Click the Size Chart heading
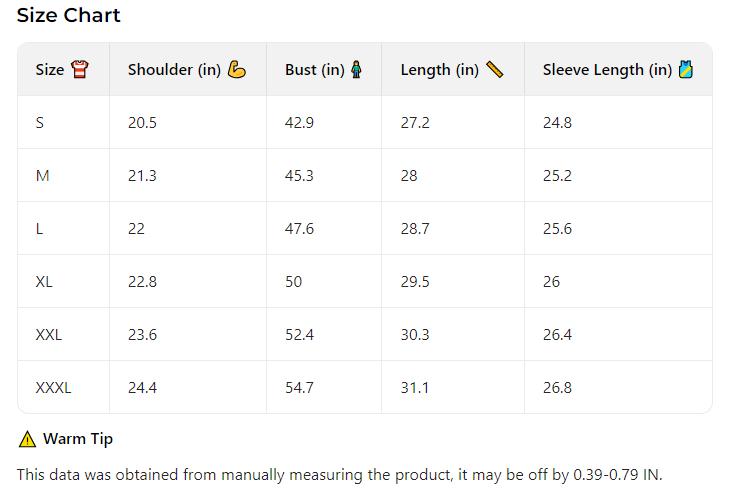This screenshot has width=731, height=504. pyautogui.click(x=68, y=16)
